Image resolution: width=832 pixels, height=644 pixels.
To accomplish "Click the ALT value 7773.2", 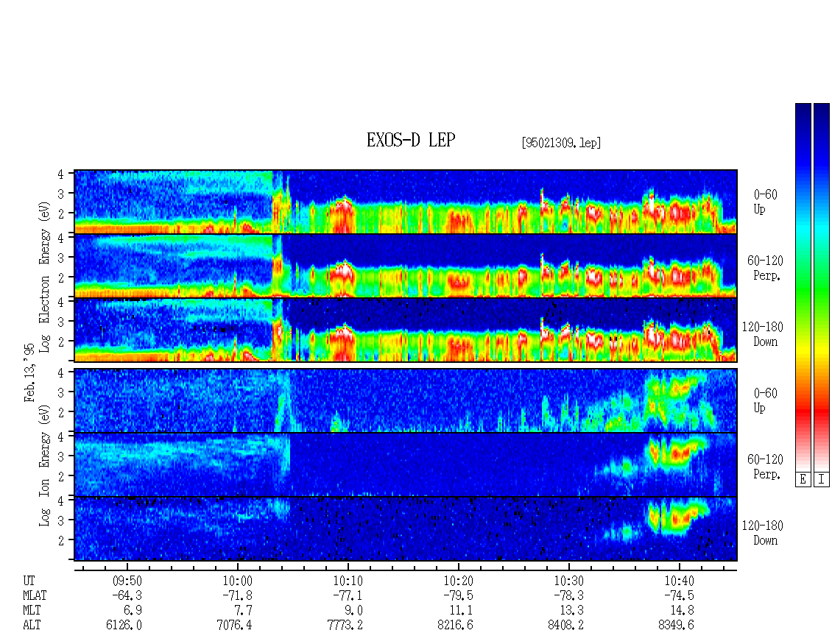I will click(345, 626).
